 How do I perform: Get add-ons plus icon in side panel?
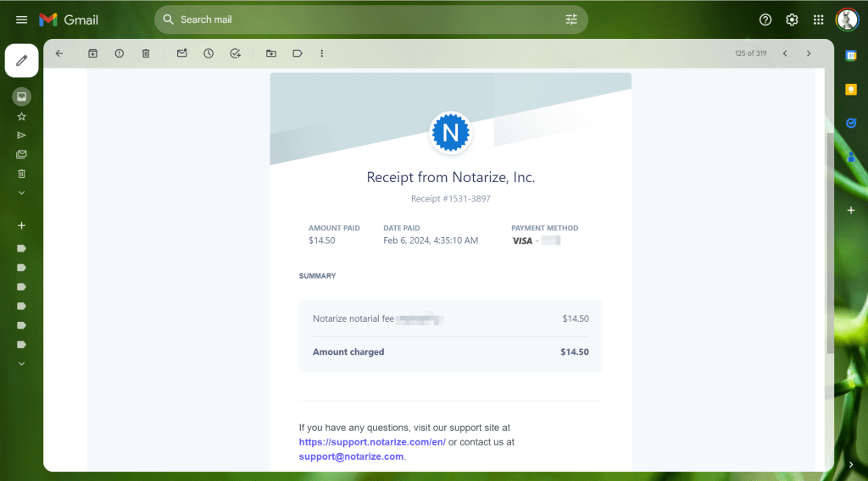click(x=851, y=210)
